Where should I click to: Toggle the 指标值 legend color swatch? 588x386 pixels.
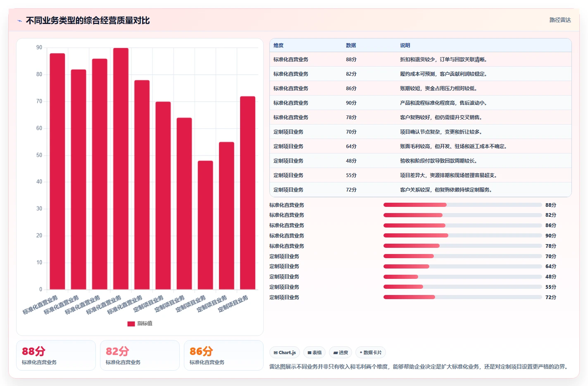(x=131, y=324)
